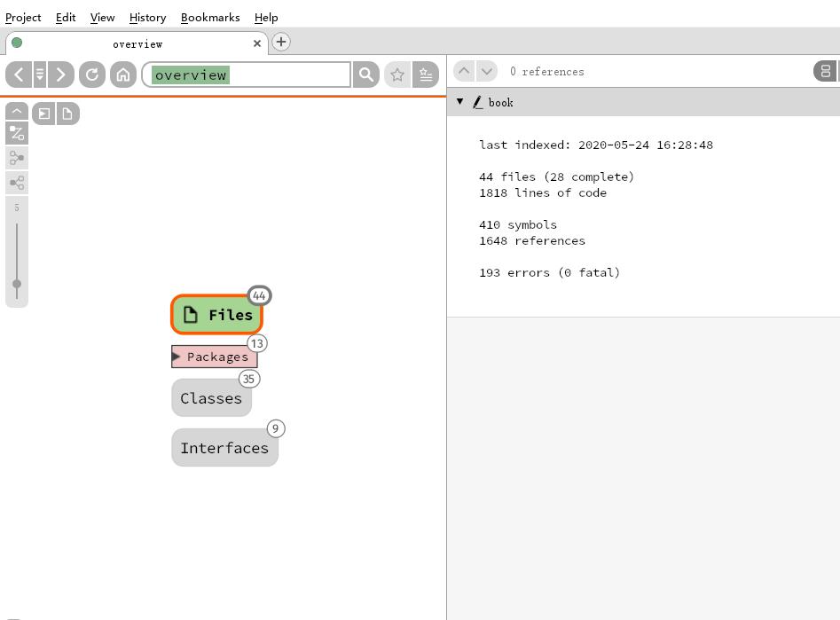
Task: Toggle code view snippet list mode
Action: [825, 71]
